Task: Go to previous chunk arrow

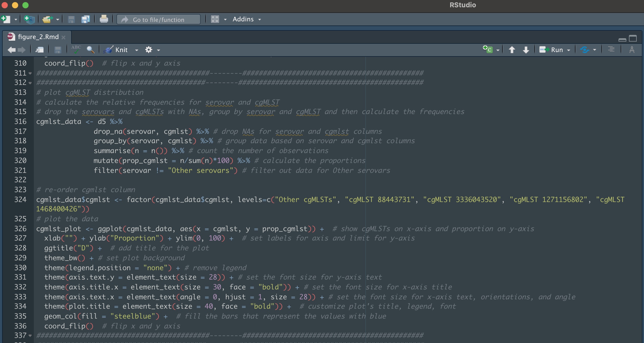Action: click(x=512, y=50)
